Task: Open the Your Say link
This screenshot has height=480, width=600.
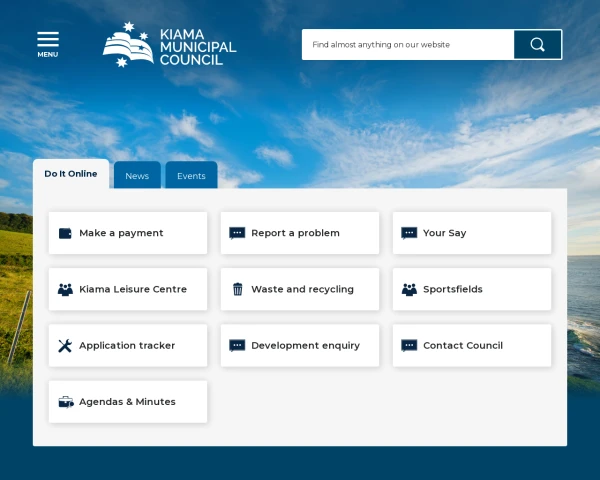Action: pos(444,233)
